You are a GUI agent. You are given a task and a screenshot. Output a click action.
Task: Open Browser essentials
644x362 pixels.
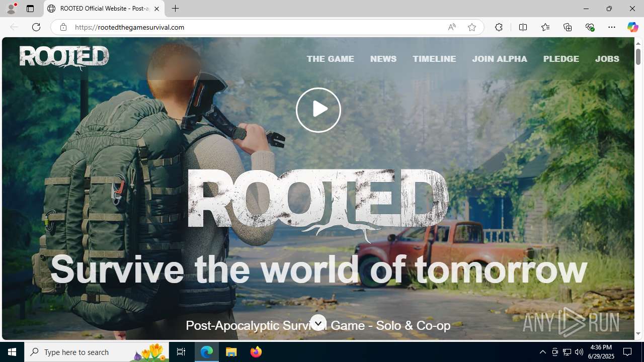click(590, 27)
